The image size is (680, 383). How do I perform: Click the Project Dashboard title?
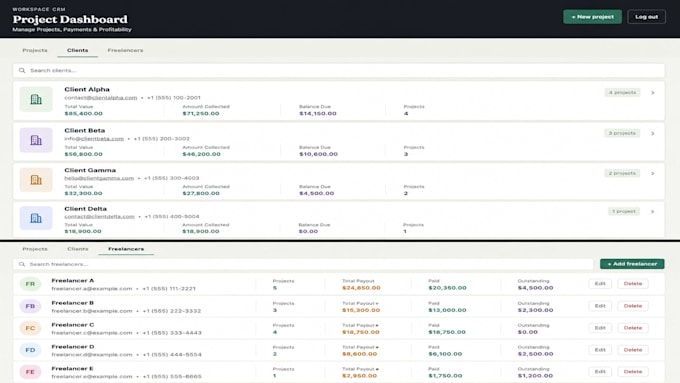(x=70, y=20)
